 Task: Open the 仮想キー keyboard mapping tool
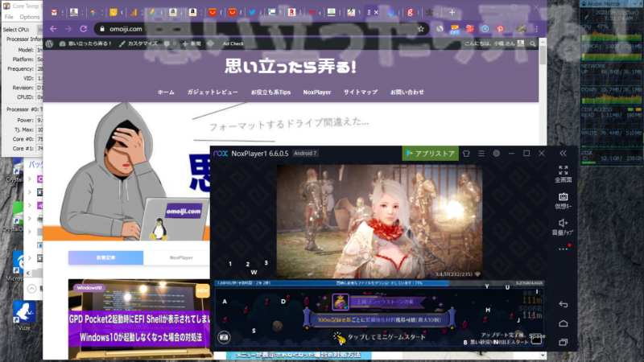pos(563,200)
